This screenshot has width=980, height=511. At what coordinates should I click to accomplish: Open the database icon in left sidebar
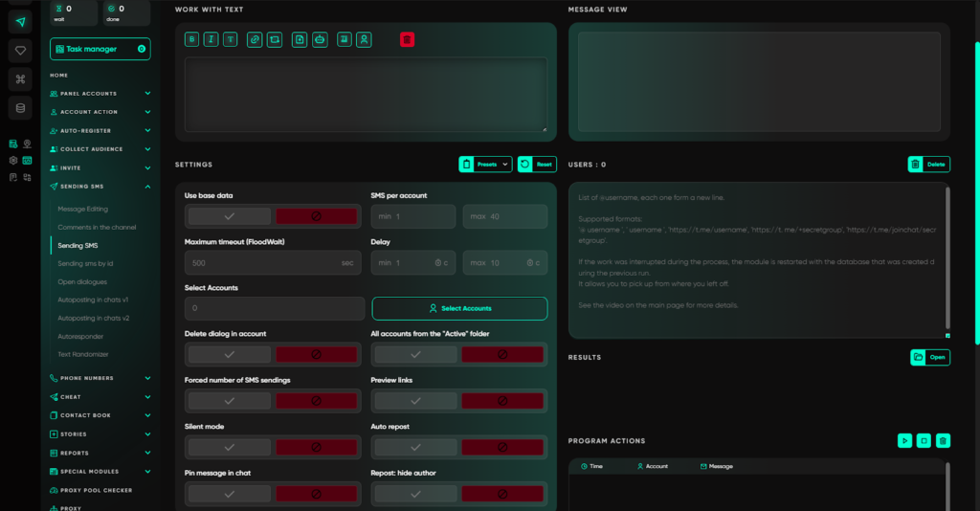(x=20, y=107)
